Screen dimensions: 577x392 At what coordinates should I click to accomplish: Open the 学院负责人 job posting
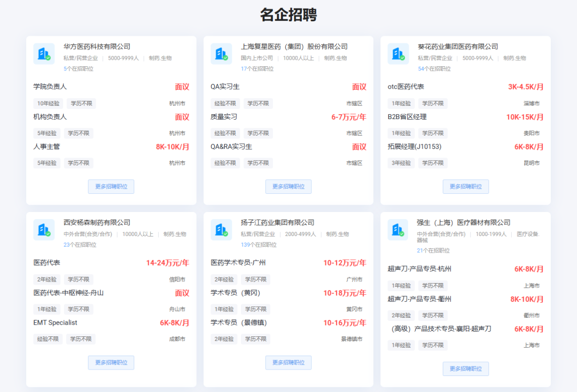[x=50, y=87]
